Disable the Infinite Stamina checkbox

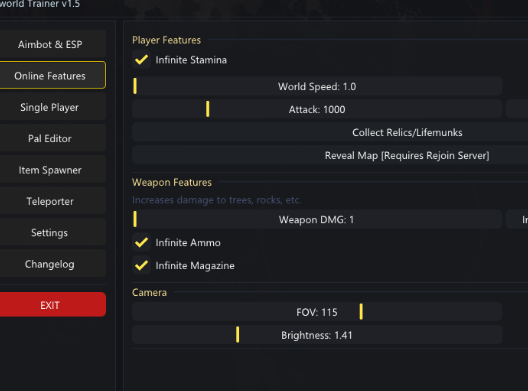pos(141,60)
